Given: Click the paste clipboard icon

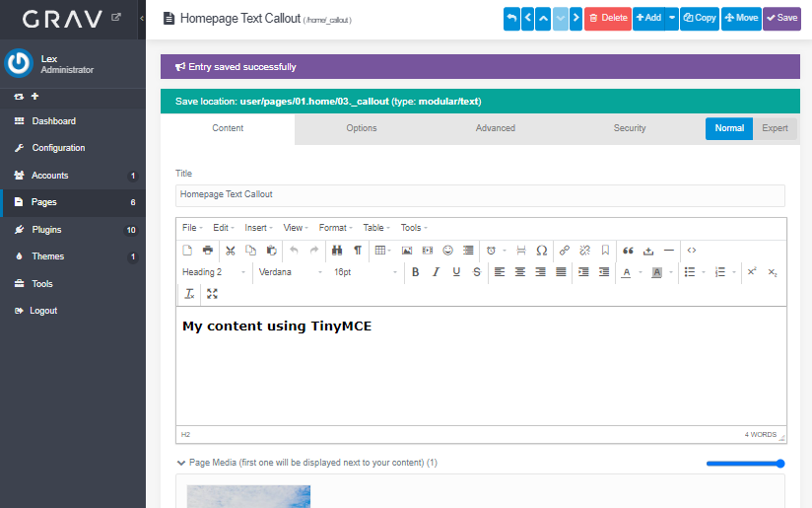Looking at the screenshot, I should (x=271, y=251).
